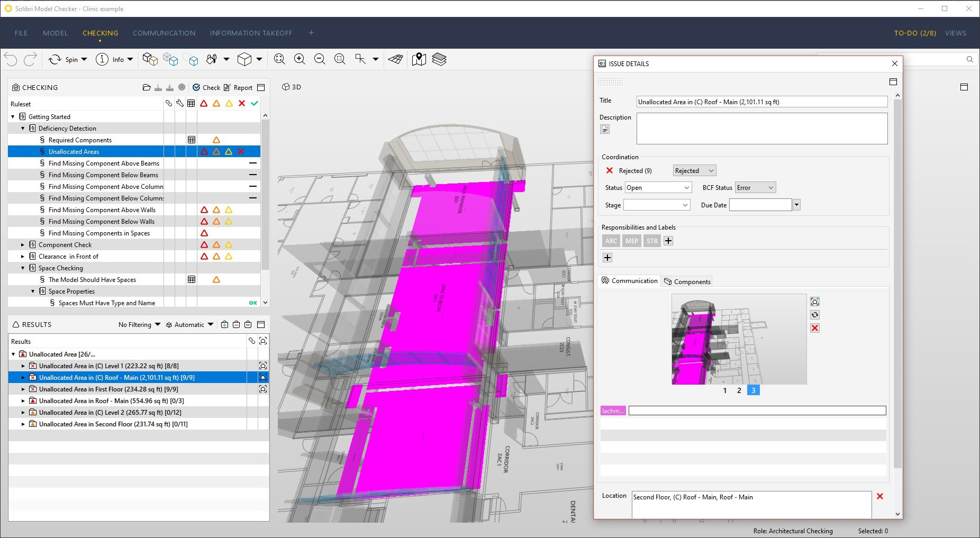Open the No Filtering dropdown
The image size is (980, 538).
[139, 324]
